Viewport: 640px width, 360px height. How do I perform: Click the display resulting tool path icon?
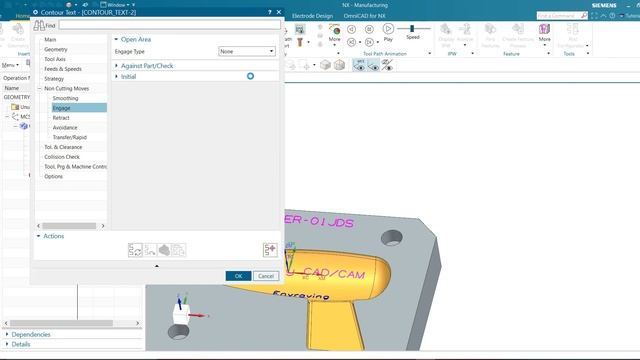(x=270, y=249)
